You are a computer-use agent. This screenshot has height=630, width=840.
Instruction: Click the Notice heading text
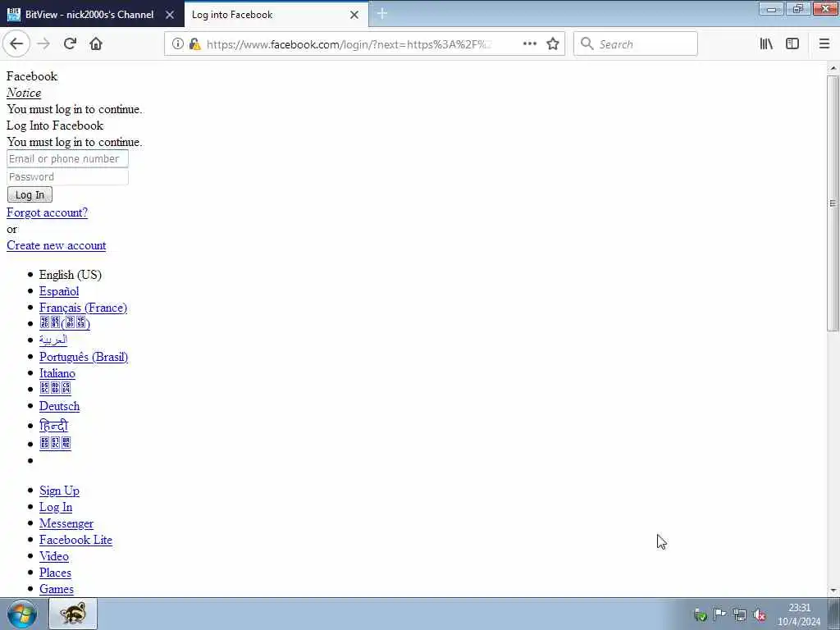[x=24, y=93]
